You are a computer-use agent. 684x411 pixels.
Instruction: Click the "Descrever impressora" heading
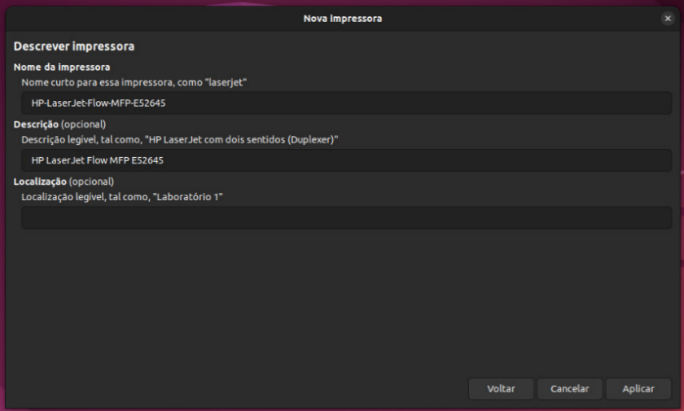pyautogui.click(x=74, y=46)
